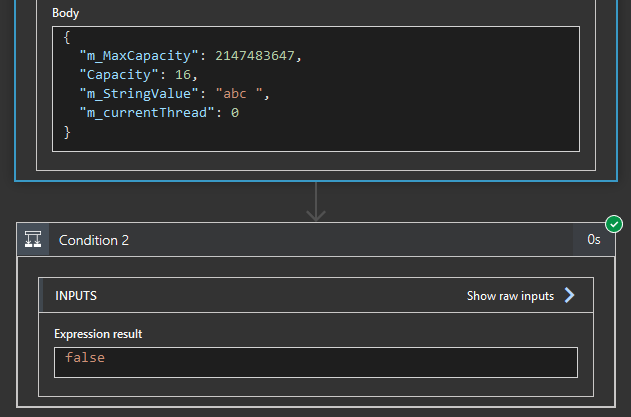Click the m_currentThread value 0

235,113
